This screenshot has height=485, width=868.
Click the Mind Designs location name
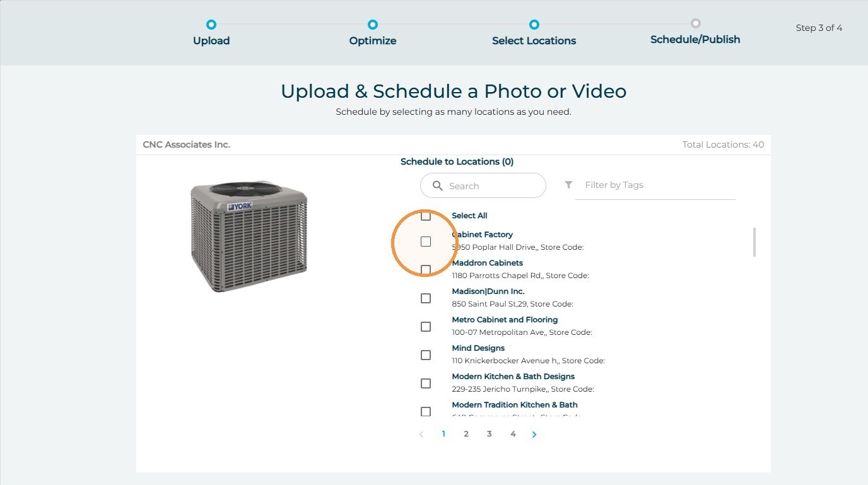tap(478, 348)
